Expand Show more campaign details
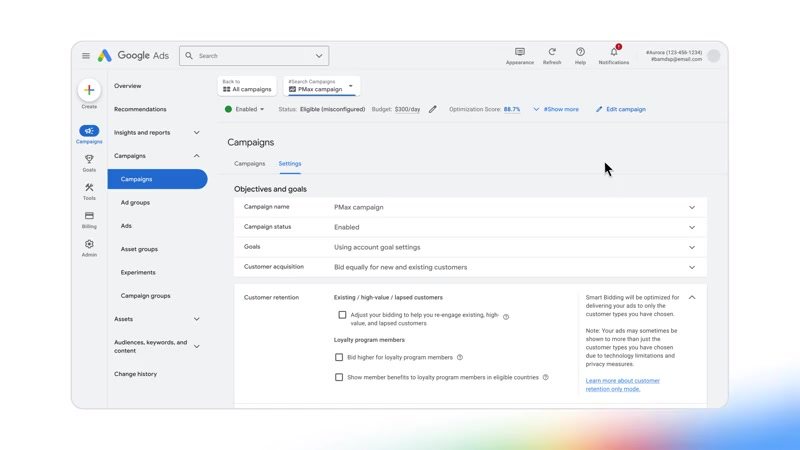 click(556, 109)
